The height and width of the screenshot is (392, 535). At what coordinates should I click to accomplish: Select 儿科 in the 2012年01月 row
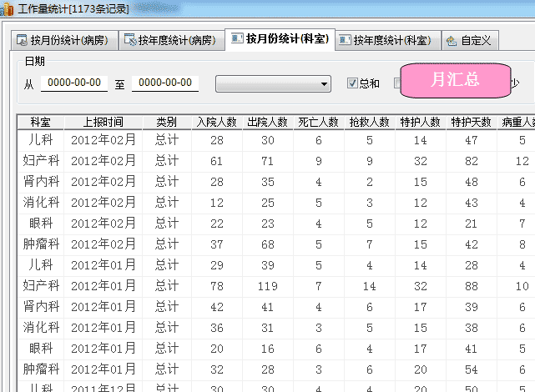coord(41,265)
